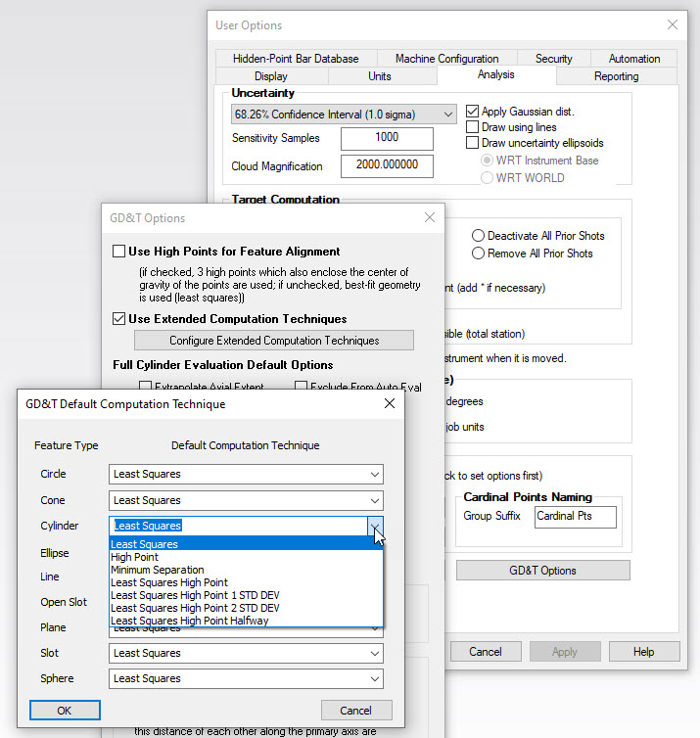This screenshot has height=738, width=700.
Task: Select the Analysis tab
Action: tap(496, 74)
